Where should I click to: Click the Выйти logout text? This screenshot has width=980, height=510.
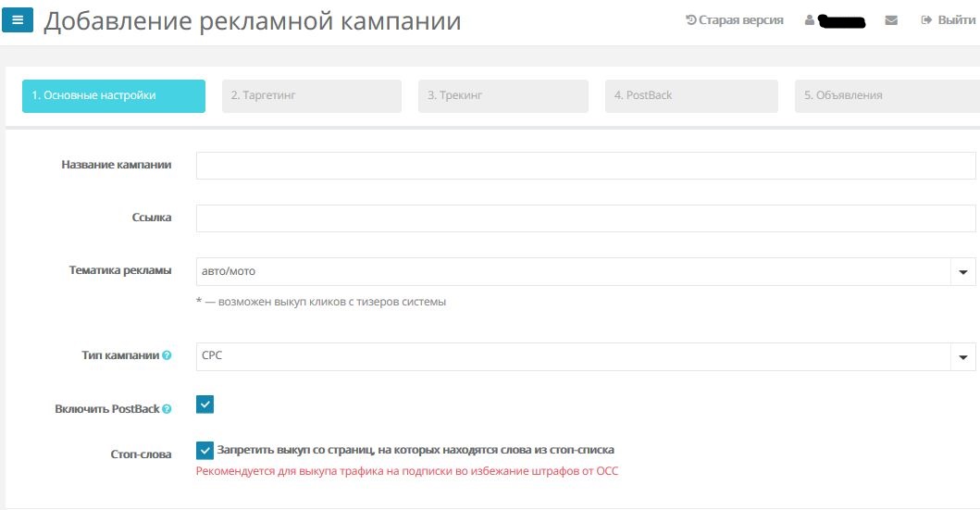956,20
